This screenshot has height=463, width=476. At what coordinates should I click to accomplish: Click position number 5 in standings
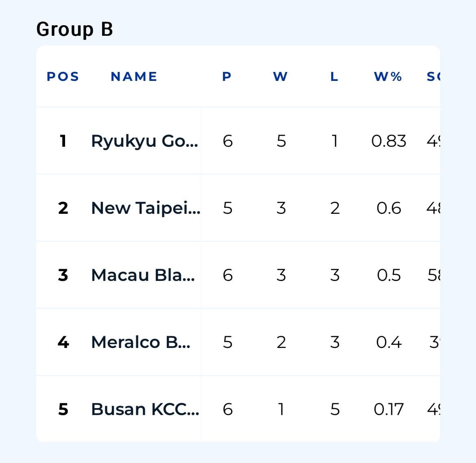tap(63, 409)
